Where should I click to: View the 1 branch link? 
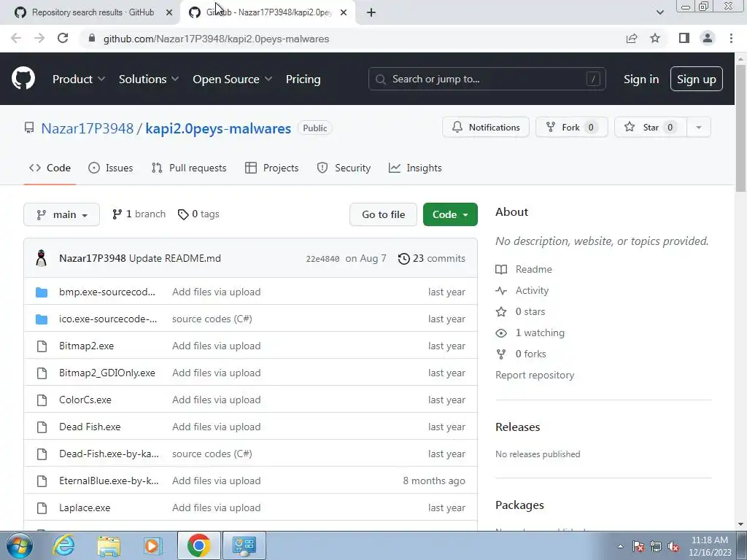point(139,214)
